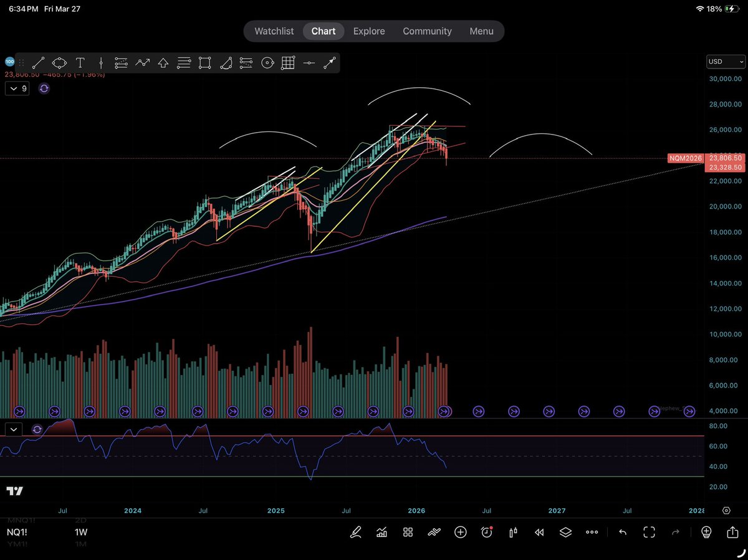Enter fullscreen chart mode
The height and width of the screenshot is (560, 748).
pos(649,532)
